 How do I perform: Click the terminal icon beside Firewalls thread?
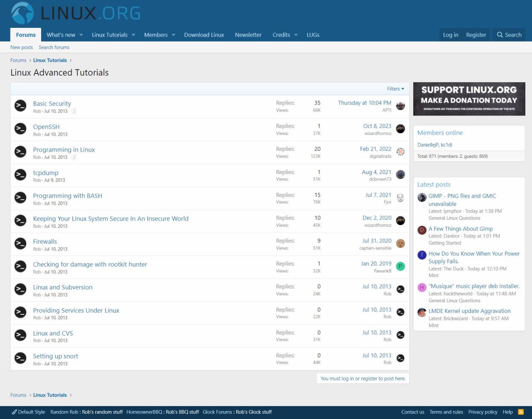pyautogui.click(x=20, y=243)
